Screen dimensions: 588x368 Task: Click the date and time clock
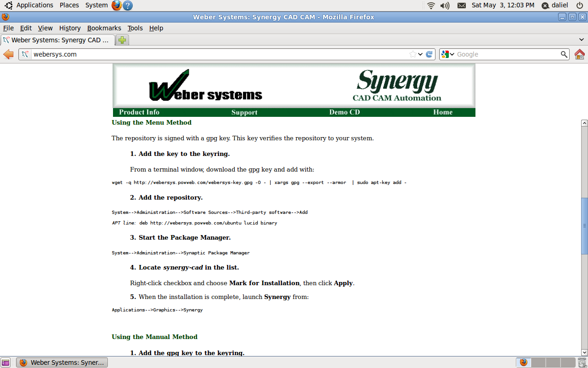tap(503, 6)
